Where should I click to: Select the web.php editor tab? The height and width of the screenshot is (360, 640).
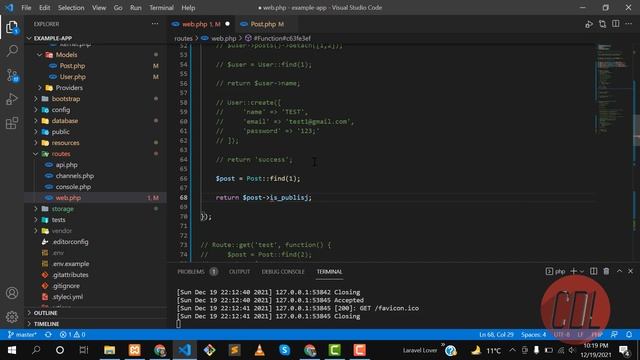coord(201,24)
